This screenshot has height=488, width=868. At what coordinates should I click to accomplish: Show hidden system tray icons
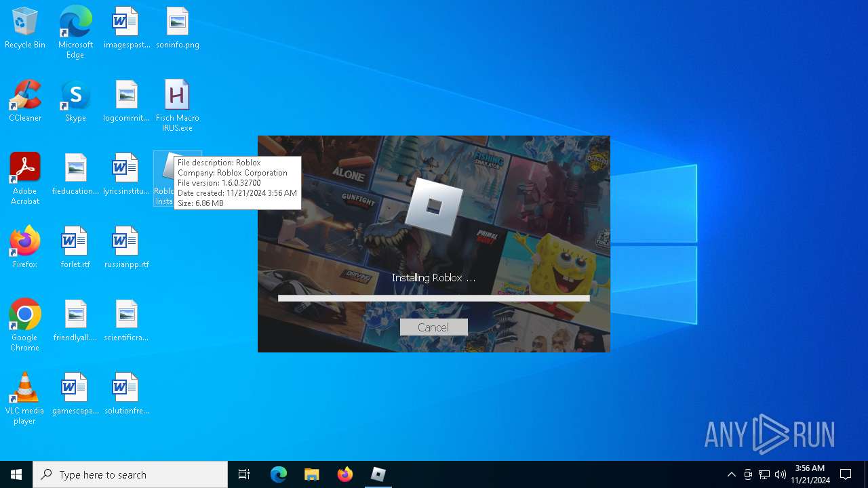click(x=731, y=474)
